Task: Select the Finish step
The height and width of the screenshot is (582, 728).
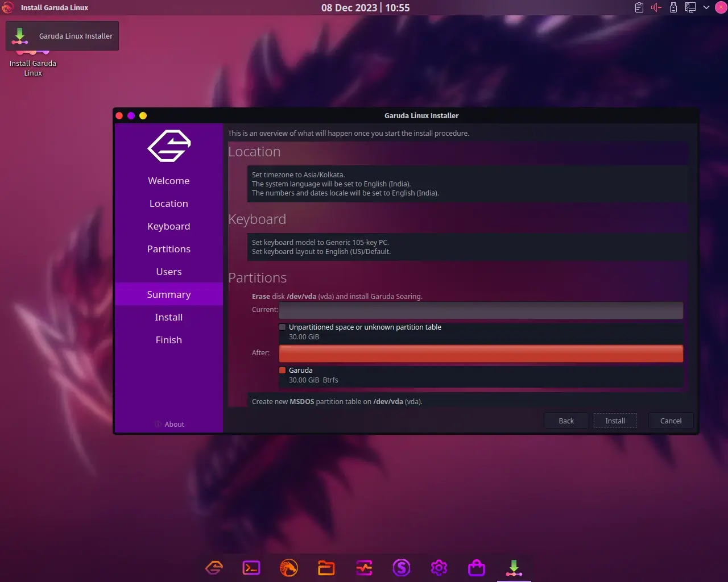Action: coord(169,340)
